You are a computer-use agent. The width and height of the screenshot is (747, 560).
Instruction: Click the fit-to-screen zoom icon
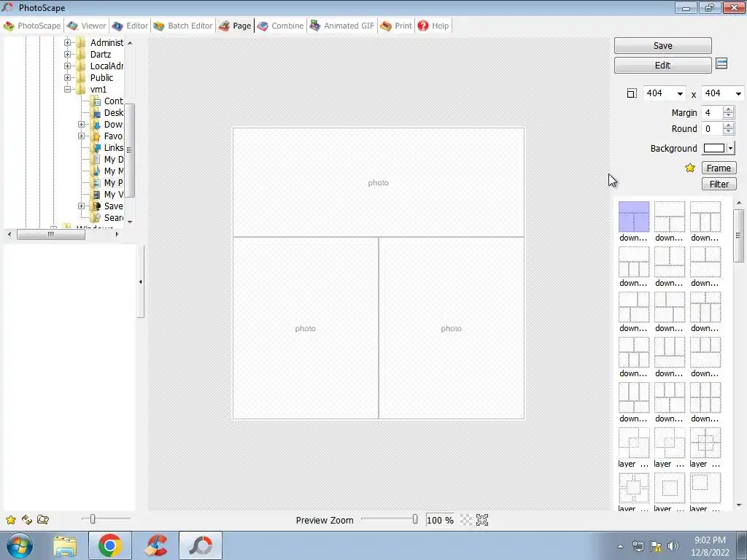[x=482, y=520]
